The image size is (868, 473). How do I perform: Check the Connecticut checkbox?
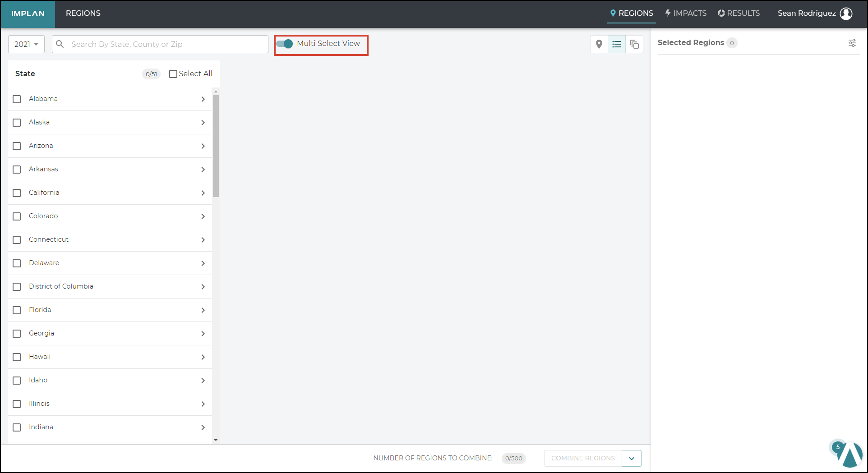(x=17, y=240)
